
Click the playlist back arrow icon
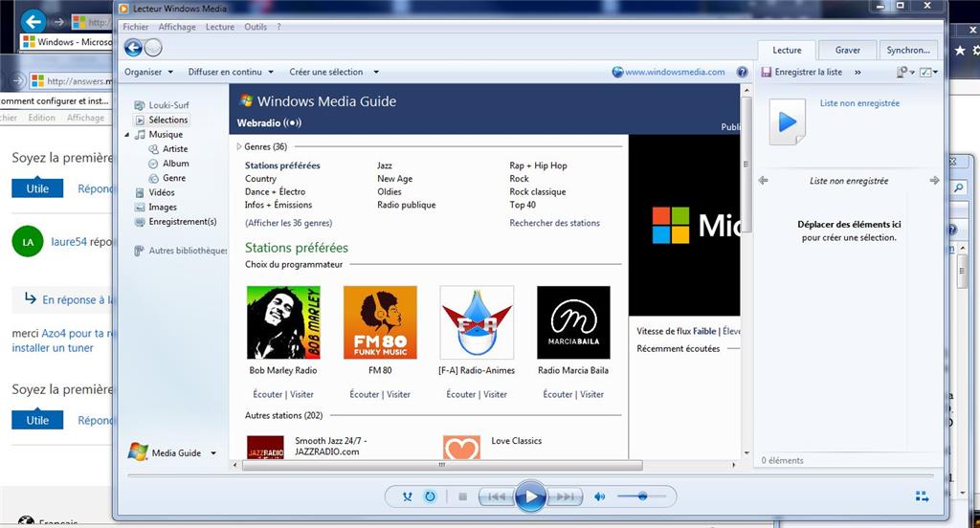[x=763, y=181]
